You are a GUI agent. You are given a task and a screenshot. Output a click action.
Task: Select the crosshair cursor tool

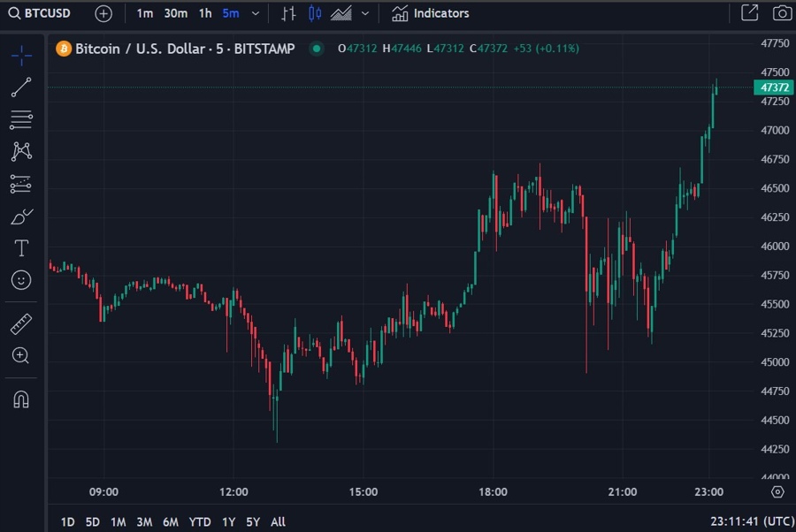point(21,56)
